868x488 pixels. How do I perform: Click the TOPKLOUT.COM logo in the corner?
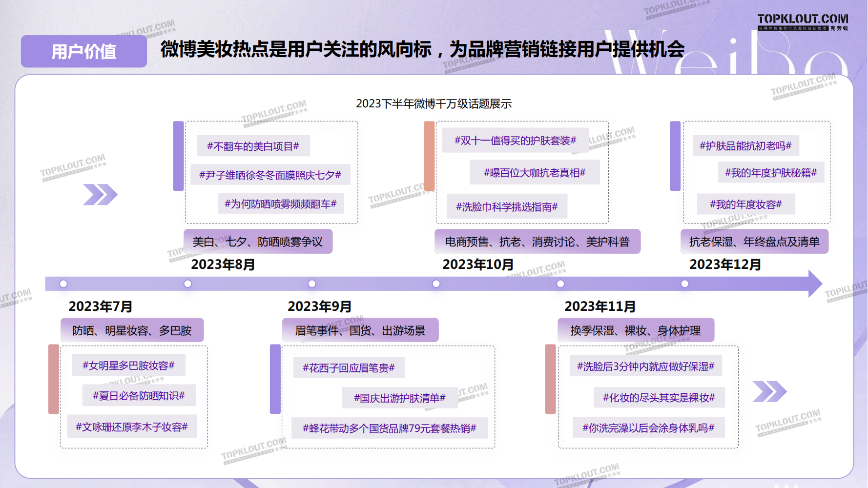802,21
